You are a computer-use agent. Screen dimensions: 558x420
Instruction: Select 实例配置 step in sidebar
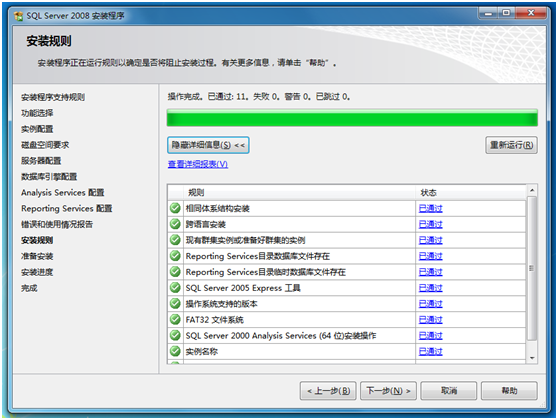(37, 129)
